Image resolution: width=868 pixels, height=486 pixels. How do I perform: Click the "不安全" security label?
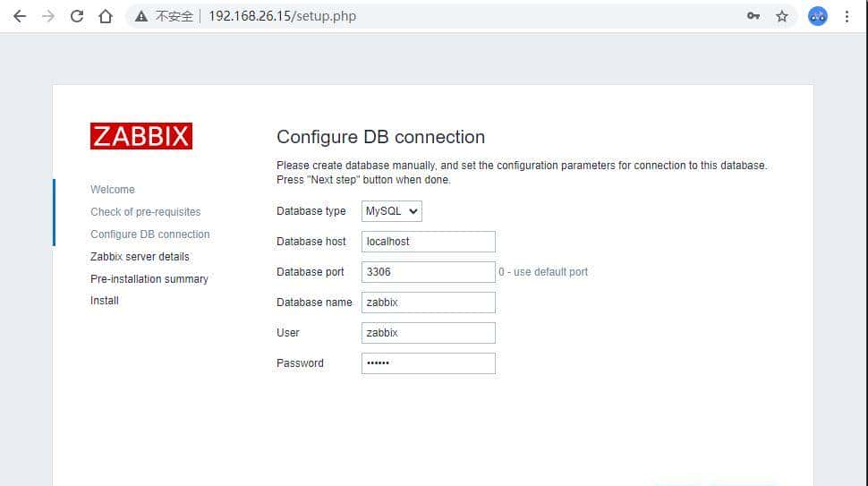click(x=174, y=16)
